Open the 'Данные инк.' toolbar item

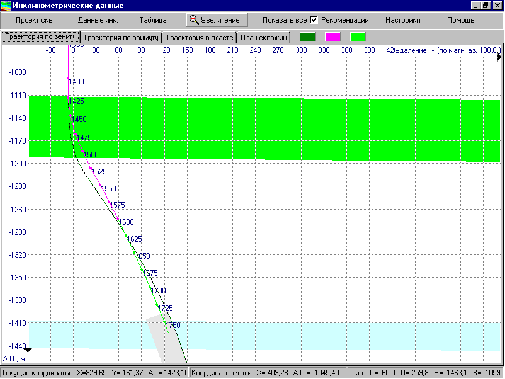tap(98, 20)
